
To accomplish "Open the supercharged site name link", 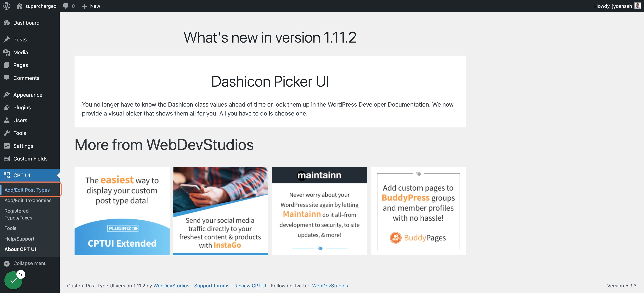I will tap(41, 6).
